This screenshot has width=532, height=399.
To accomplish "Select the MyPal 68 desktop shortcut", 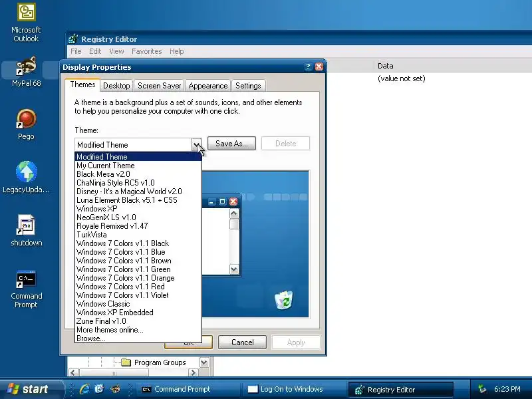I will point(26,72).
